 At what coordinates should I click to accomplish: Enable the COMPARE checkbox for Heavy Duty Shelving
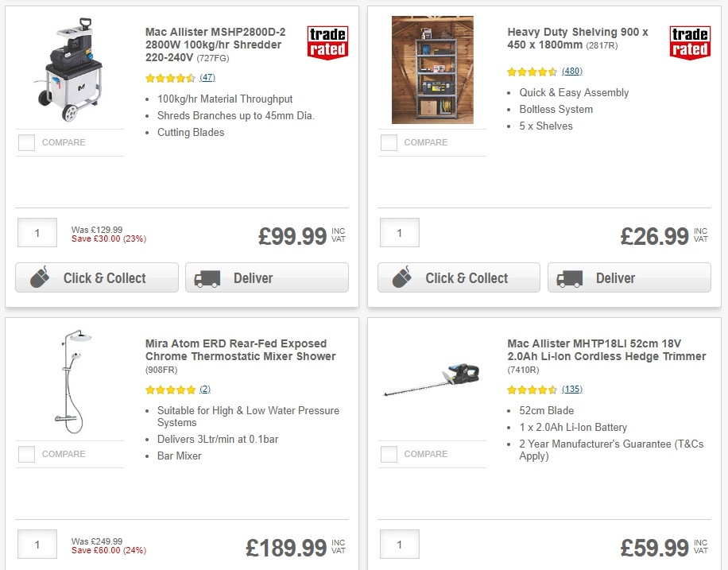click(x=389, y=142)
